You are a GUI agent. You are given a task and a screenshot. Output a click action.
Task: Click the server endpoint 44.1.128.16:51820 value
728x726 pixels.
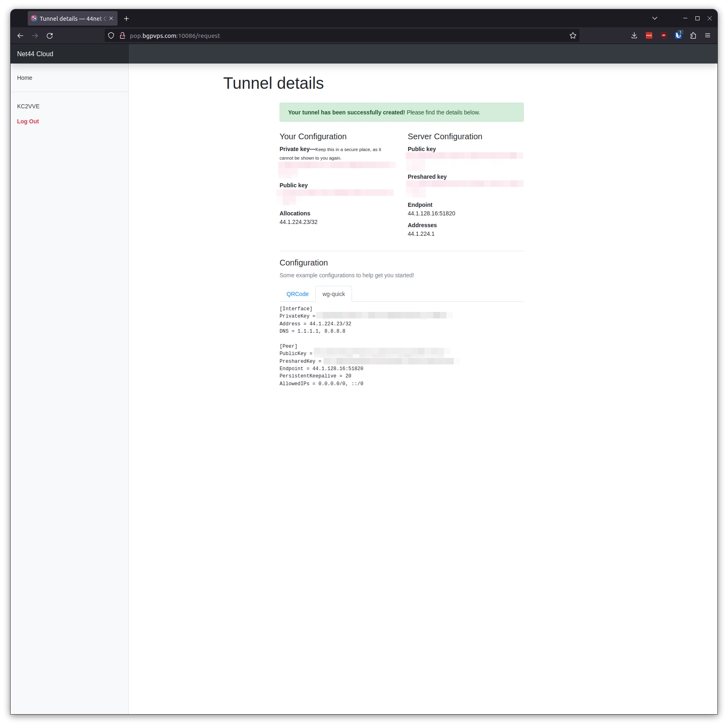click(x=431, y=213)
